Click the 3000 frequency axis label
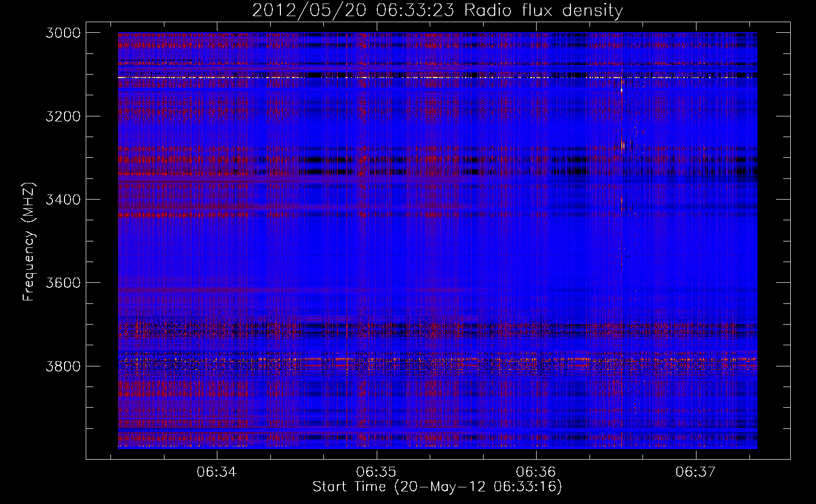Screen dimensions: 816x504 click(63, 33)
